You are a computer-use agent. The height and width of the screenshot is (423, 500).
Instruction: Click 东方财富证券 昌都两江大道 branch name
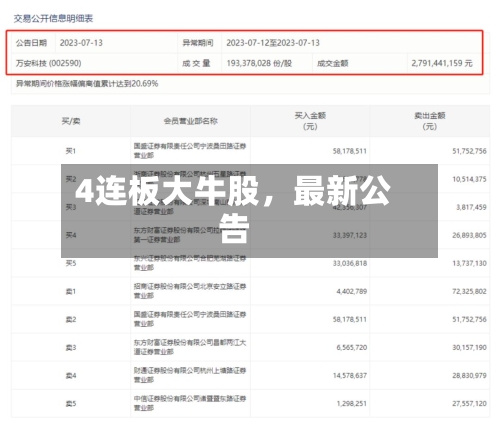[x=190, y=347]
